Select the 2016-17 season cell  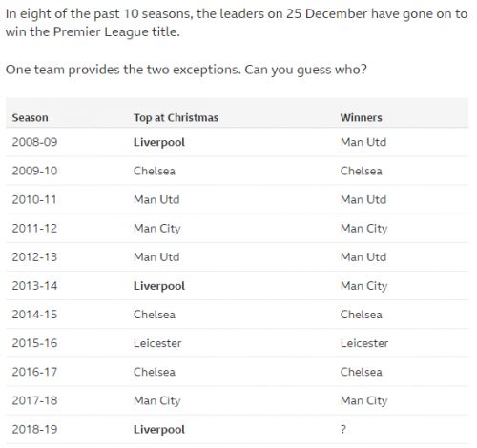click(34, 372)
